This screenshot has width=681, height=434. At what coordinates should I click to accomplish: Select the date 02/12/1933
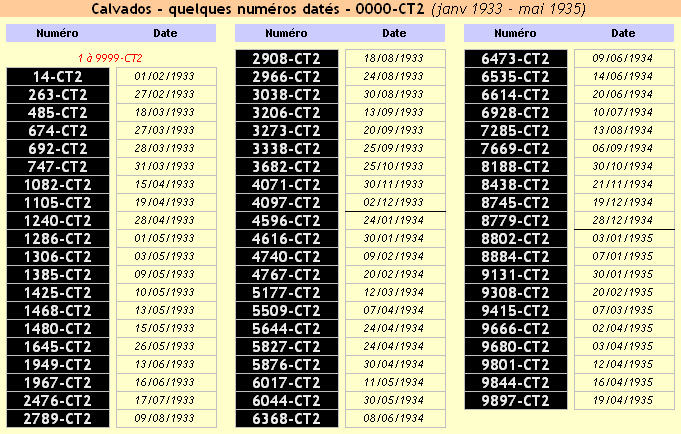click(395, 202)
